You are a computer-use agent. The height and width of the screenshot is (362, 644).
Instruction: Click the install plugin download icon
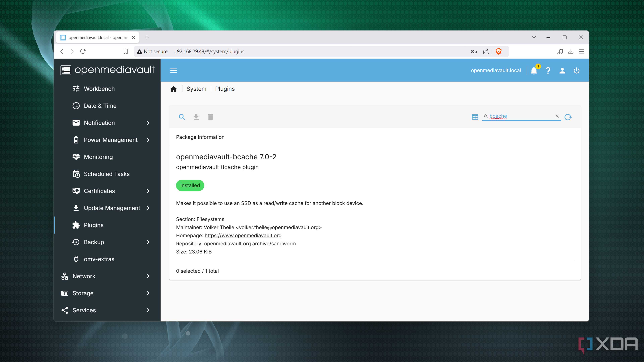[x=196, y=117]
